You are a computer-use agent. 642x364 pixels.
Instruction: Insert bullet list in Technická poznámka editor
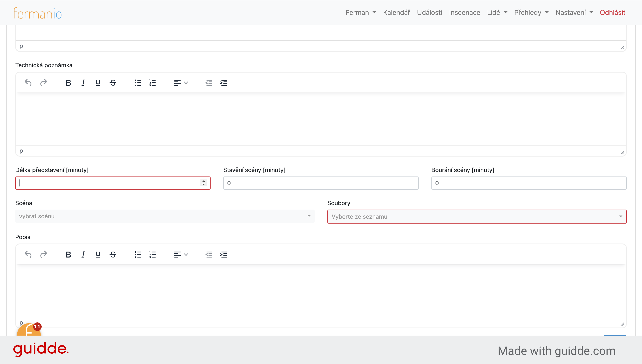(138, 83)
